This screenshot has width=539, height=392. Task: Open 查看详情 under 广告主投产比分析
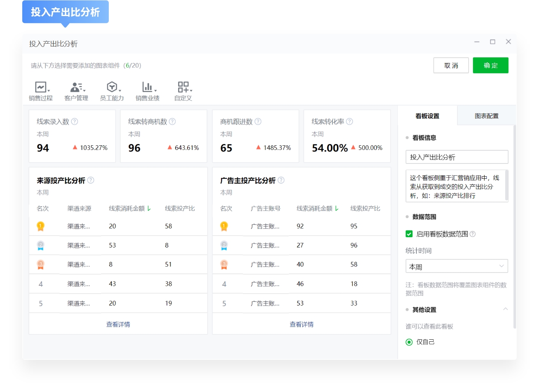point(301,324)
